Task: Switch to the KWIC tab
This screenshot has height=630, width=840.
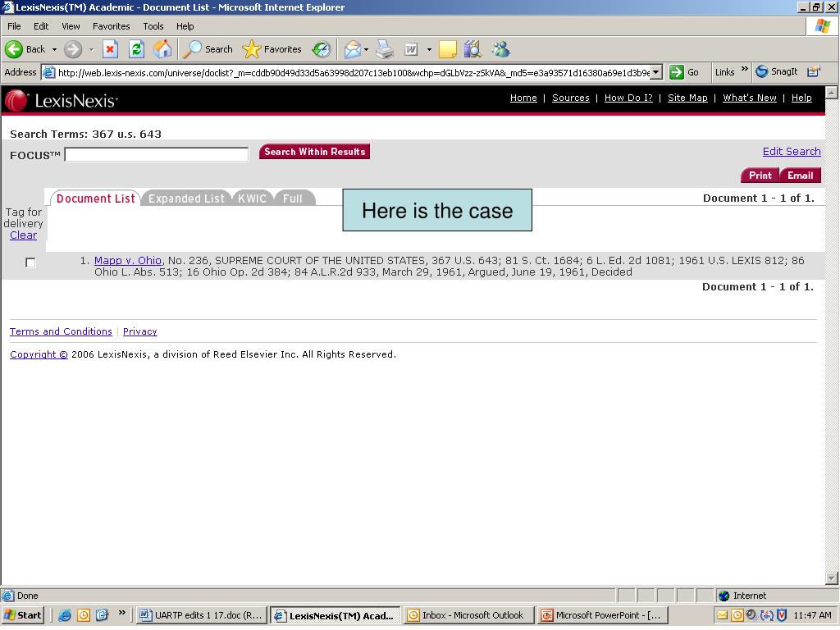Action: click(252, 199)
